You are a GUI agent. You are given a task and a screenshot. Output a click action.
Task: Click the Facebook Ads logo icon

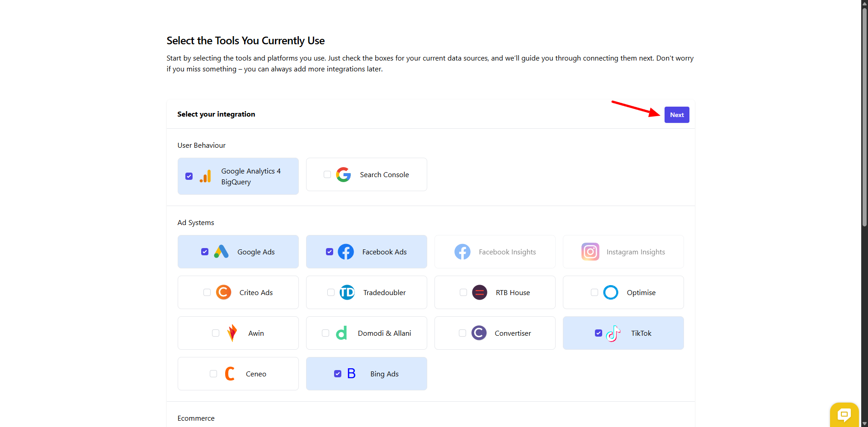click(346, 252)
